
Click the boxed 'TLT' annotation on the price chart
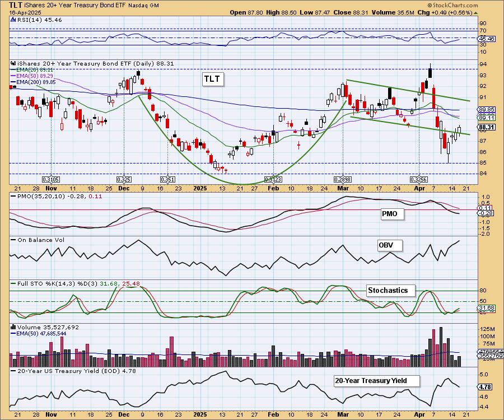tap(212, 79)
